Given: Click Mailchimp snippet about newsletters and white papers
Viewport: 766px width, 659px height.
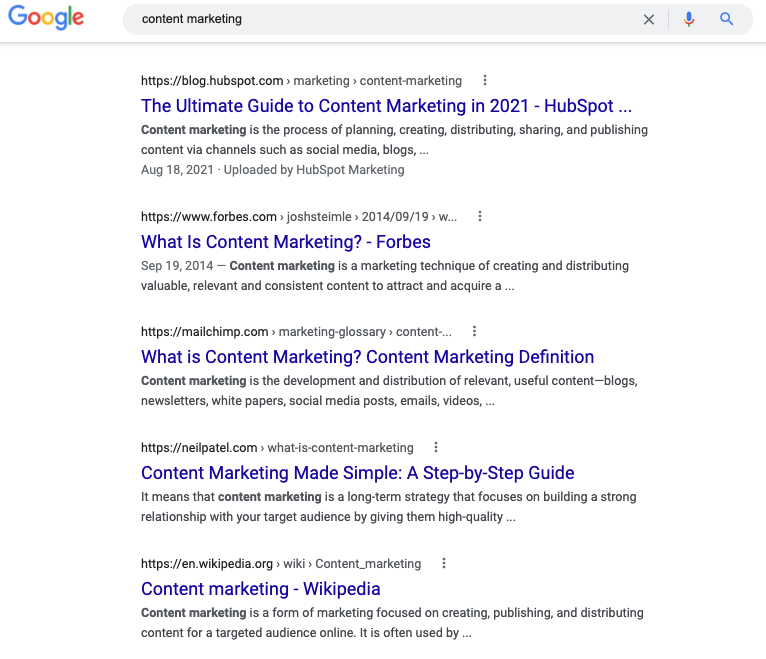Looking at the screenshot, I should (x=389, y=391).
